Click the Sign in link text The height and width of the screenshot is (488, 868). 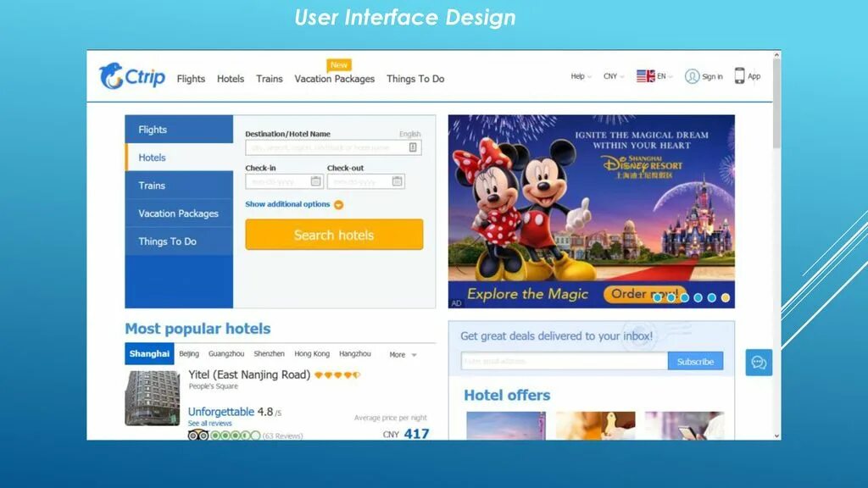pos(712,76)
